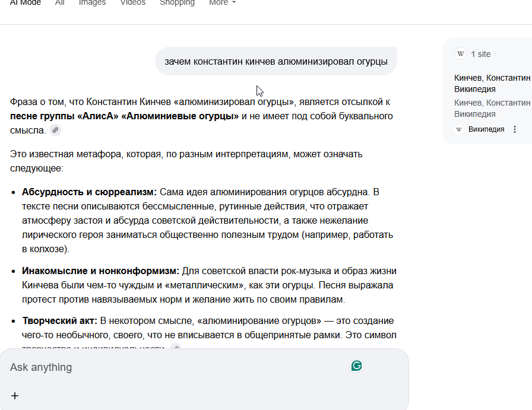The width and height of the screenshot is (532, 410).
Task: Expand the More search options dropdown
Action: point(222,3)
